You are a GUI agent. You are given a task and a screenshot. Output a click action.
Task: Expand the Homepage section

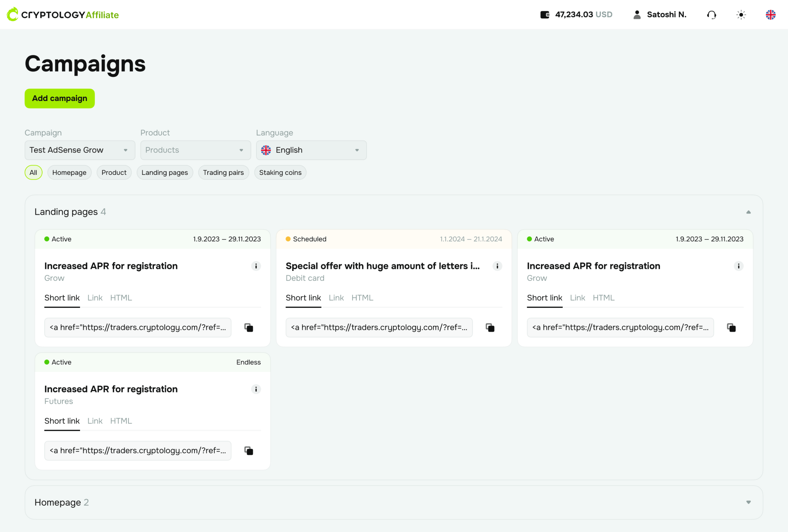(x=749, y=502)
